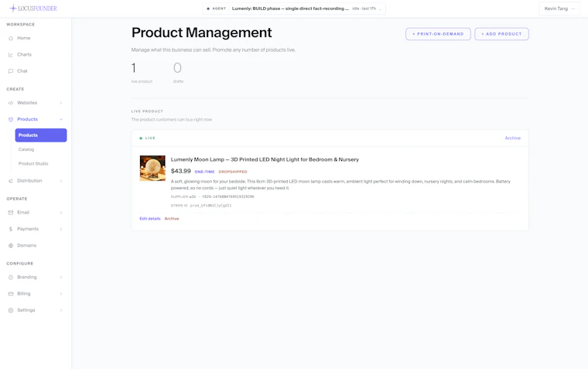
Task: Click the LocusFounder logo
Action: (x=33, y=9)
